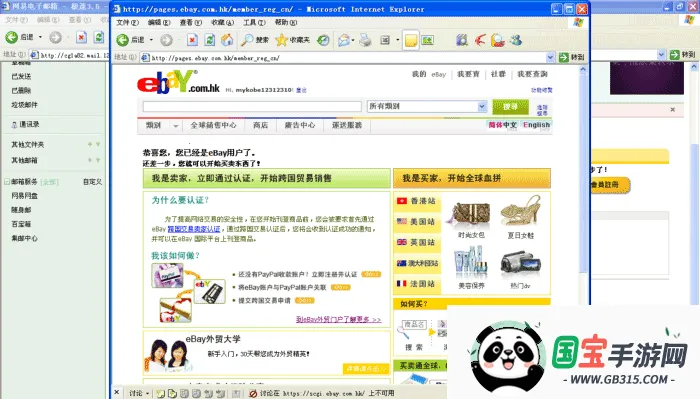Open 收藏夹 favorites star in toolbar

292,40
